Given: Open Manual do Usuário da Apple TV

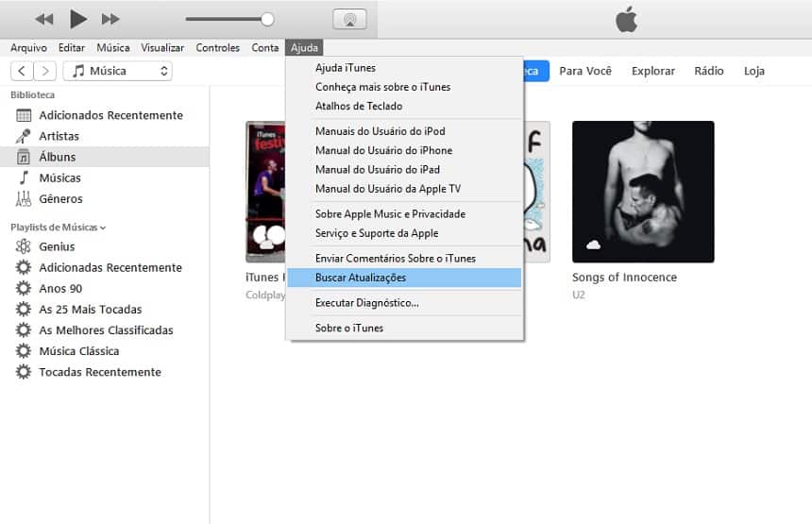Looking at the screenshot, I should tap(404, 189).
